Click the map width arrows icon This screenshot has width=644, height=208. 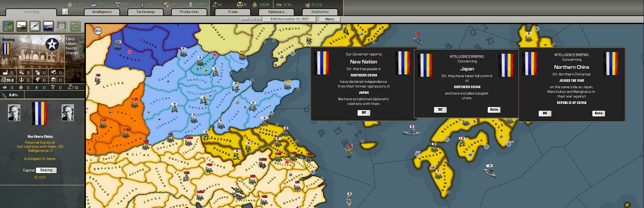98,31
